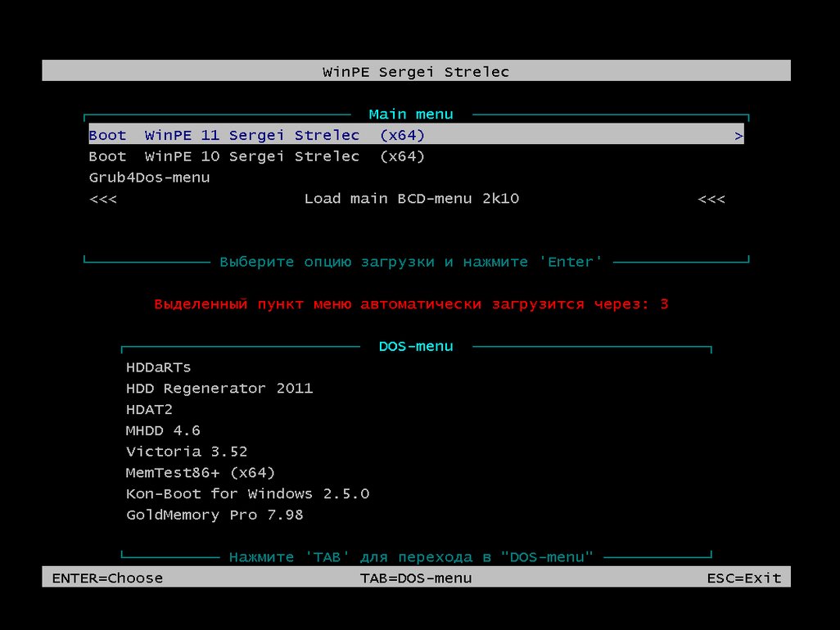
Task: Click the WinPE Sergei Strelec title bar
Action: tap(416, 70)
